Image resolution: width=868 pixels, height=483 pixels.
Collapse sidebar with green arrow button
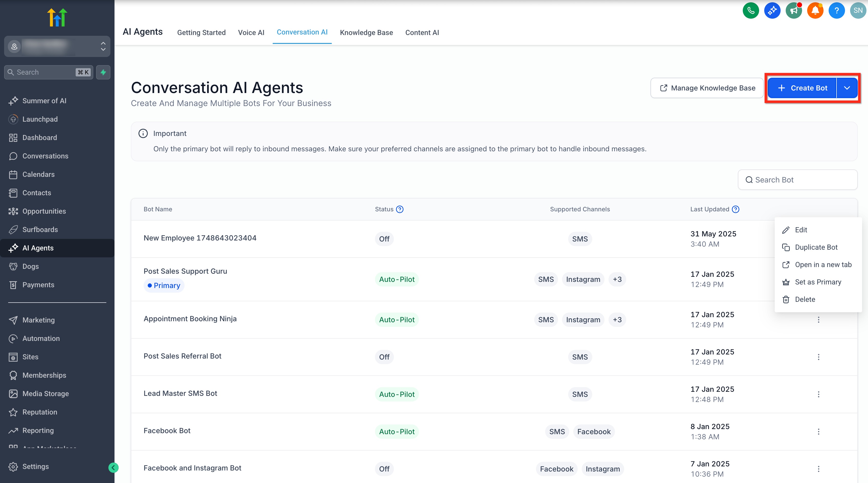point(113,467)
